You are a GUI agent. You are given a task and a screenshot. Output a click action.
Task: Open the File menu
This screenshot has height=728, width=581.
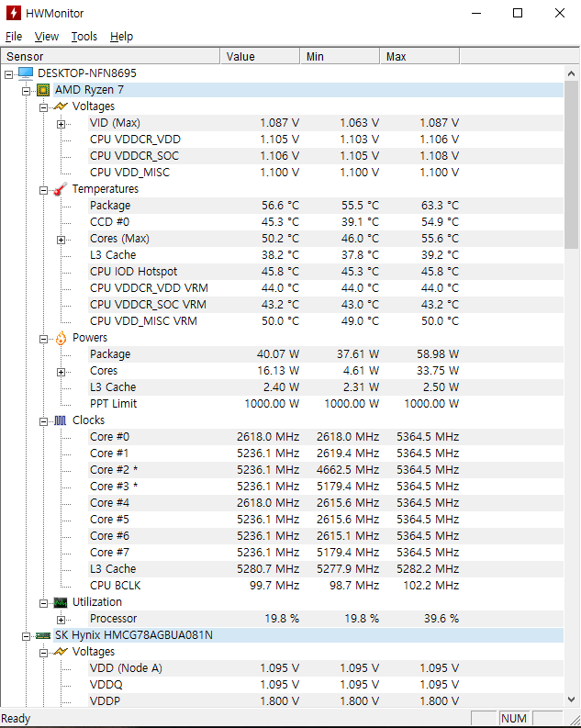(x=14, y=36)
